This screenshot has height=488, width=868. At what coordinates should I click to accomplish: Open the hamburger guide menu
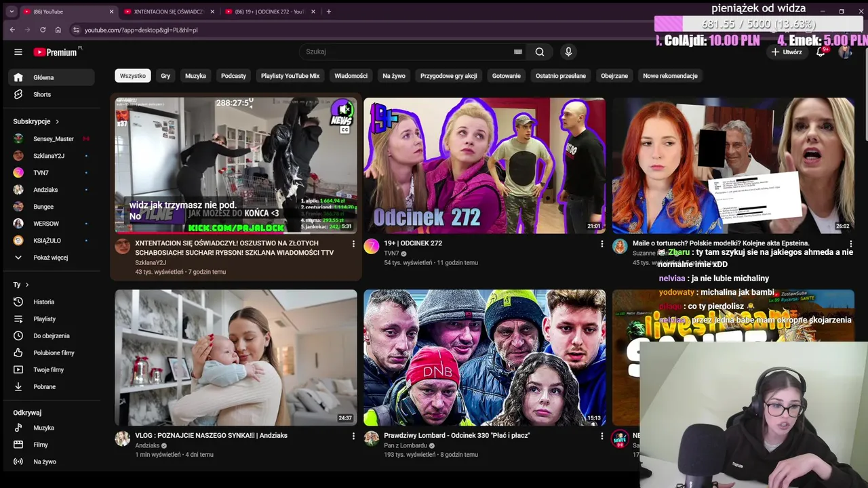(x=18, y=52)
